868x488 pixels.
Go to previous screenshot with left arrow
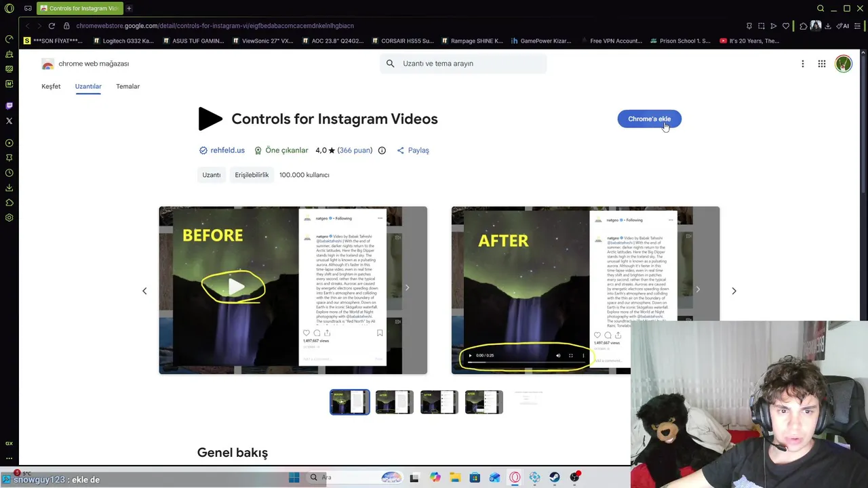(144, 291)
